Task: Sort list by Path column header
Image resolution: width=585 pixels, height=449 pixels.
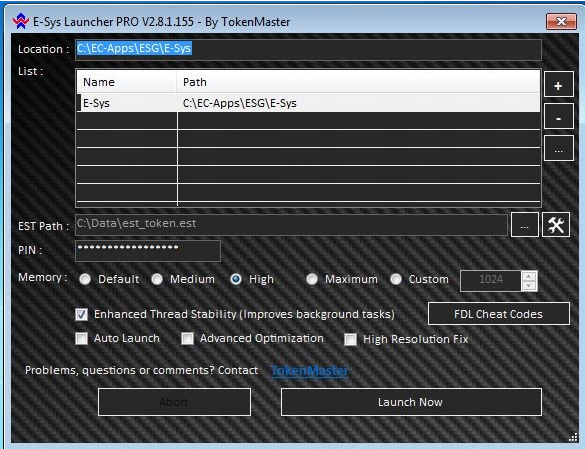Action: pyautogui.click(x=358, y=82)
